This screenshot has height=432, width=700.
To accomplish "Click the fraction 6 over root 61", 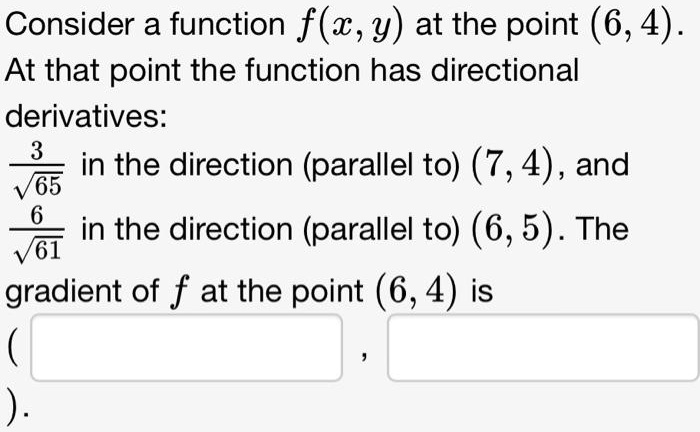I will 37,233.
